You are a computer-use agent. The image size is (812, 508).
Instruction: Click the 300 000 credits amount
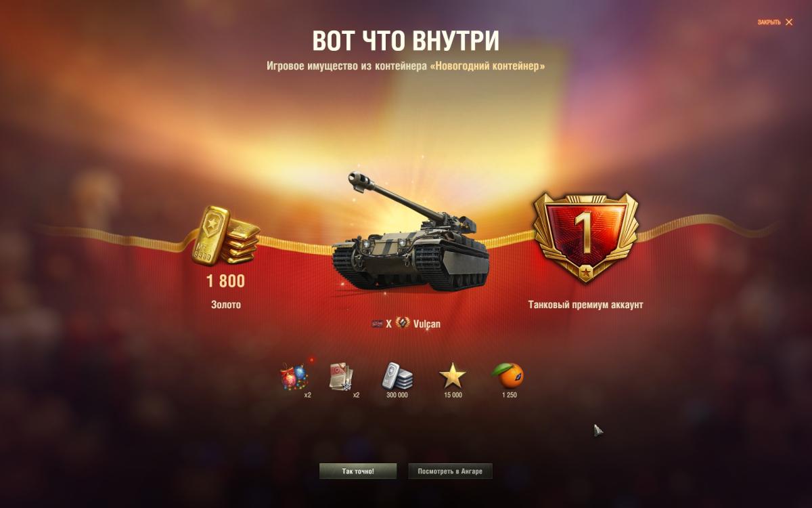pyautogui.click(x=397, y=396)
